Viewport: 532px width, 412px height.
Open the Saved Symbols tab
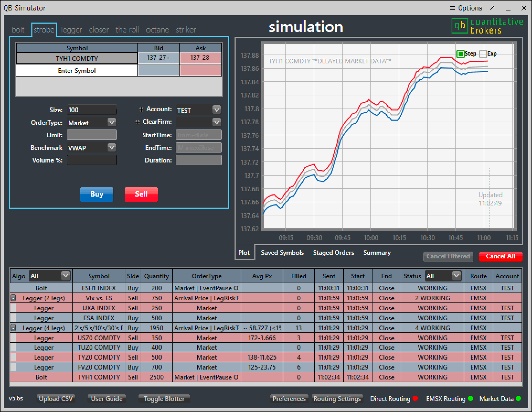click(x=282, y=253)
